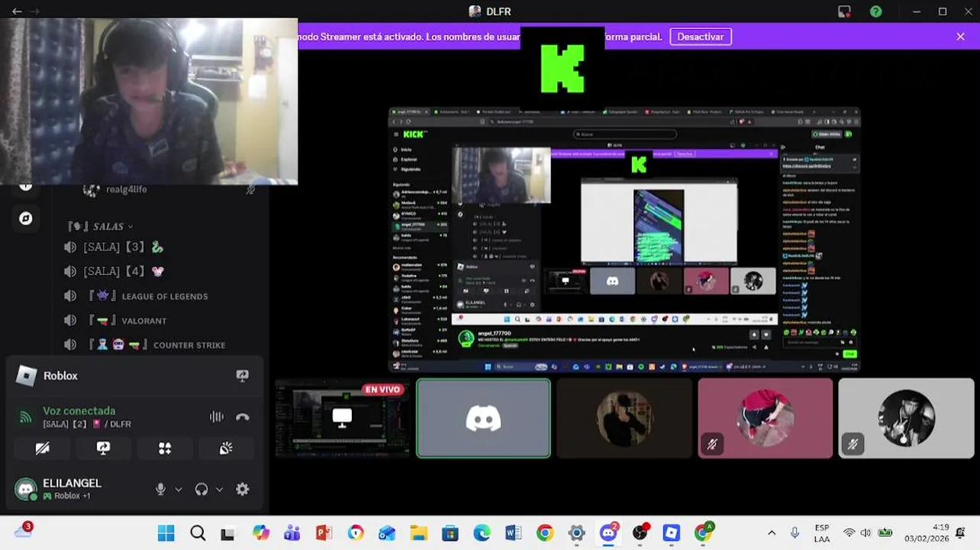This screenshot has height=550, width=980.
Task: Open File Explorer from the taskbar
Action: tap(418, 533)
